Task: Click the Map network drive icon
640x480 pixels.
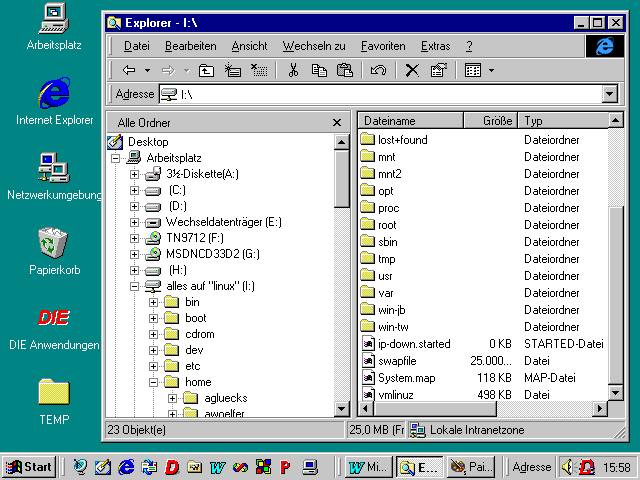Action: [233, 71]
